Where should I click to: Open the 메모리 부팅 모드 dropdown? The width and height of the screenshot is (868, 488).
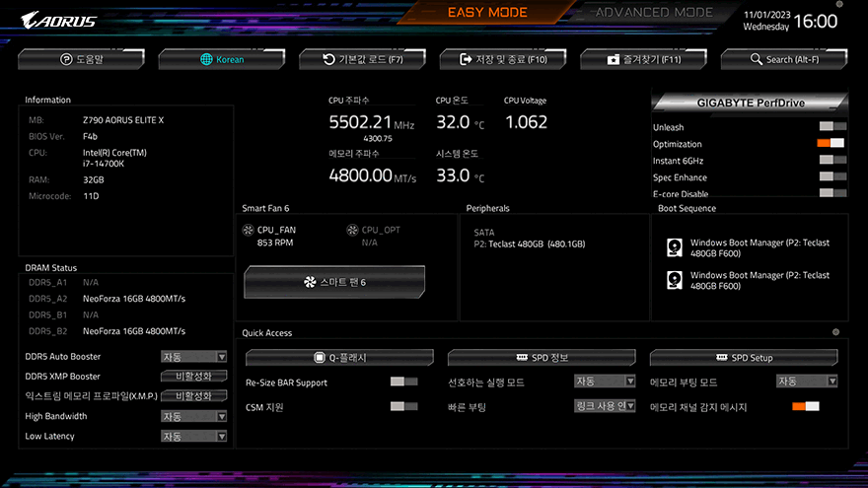tap(807, 382)
